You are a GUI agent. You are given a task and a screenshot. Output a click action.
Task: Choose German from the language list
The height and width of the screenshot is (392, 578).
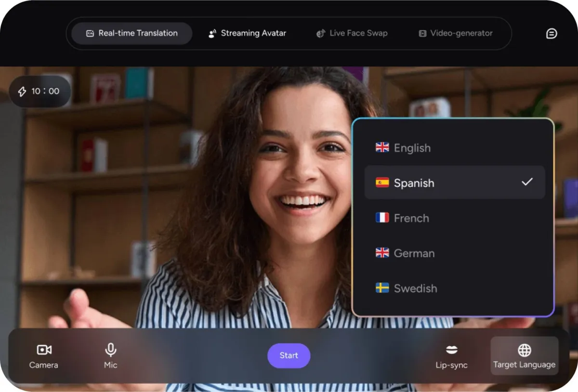pyautogui.click(x=414, y=253)
